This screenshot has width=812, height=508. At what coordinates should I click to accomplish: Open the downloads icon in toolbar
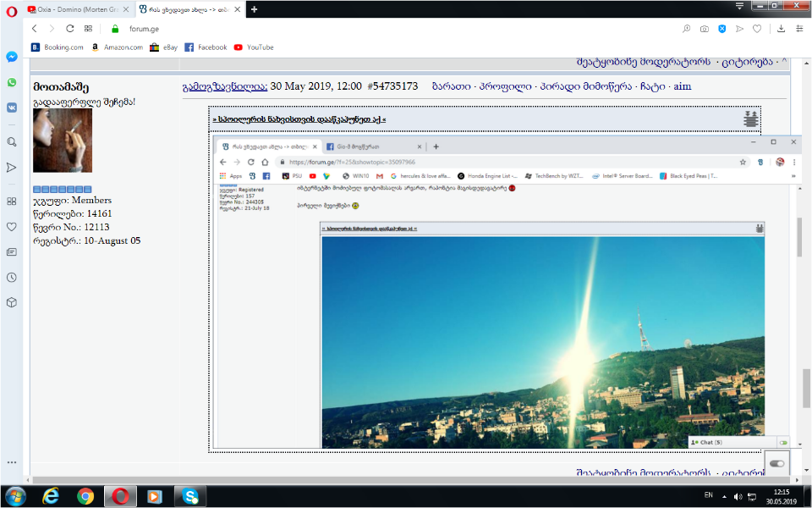coord(779,29)
